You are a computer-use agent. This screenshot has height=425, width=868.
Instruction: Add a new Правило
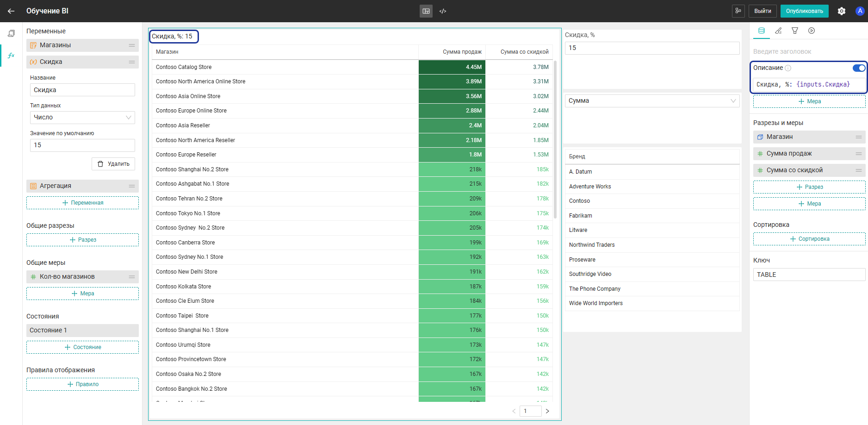82,384
